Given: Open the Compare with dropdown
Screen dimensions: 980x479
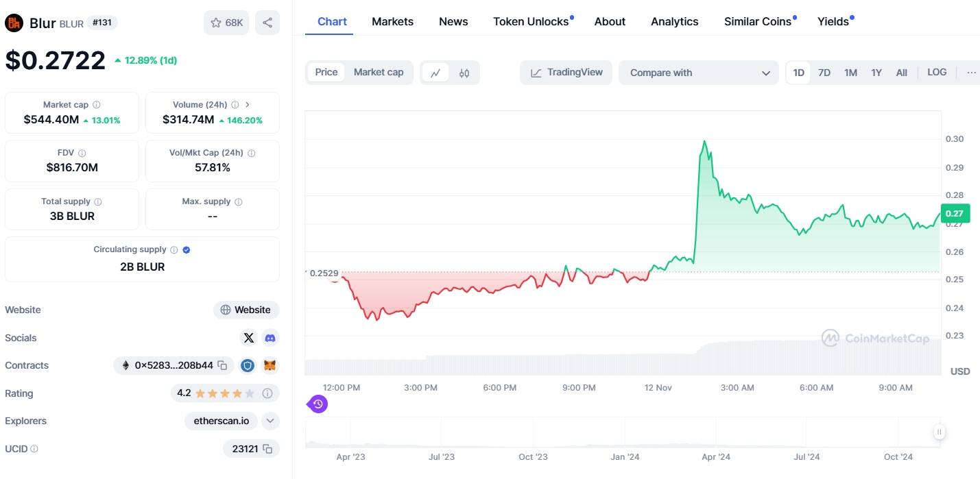Looking at the screenshot, I should coord(699,73).
